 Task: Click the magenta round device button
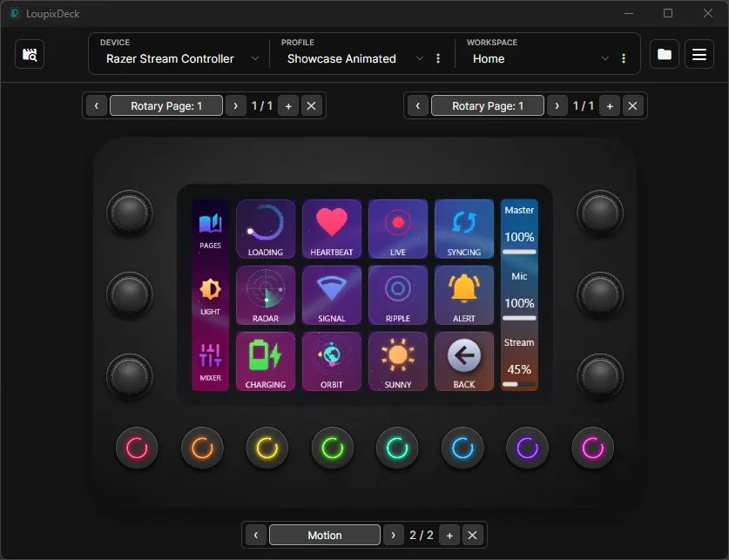(593, 448)
